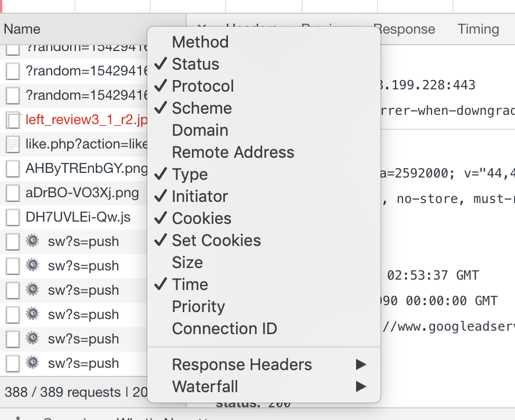Click the gear icon on the first sw?s=push row

coord(33,241)
